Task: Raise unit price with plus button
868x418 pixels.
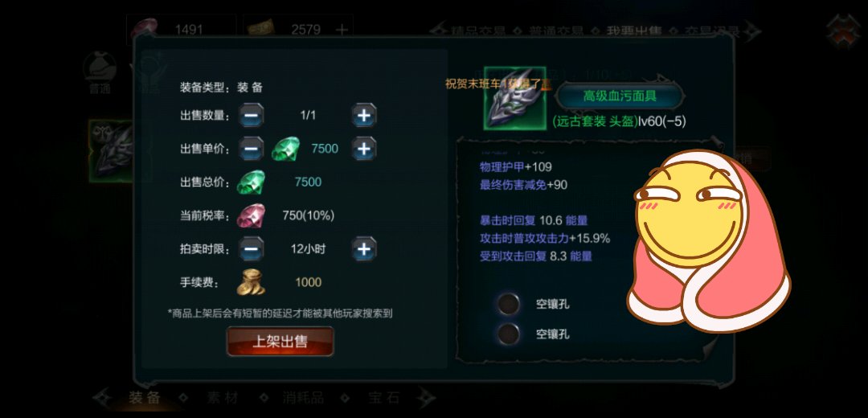Action: tap(364, 149)
